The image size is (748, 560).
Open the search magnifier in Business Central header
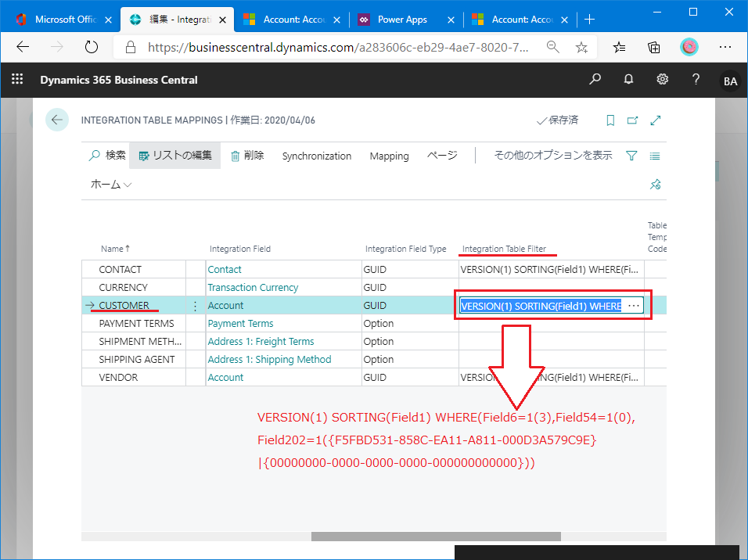(595, 79)
